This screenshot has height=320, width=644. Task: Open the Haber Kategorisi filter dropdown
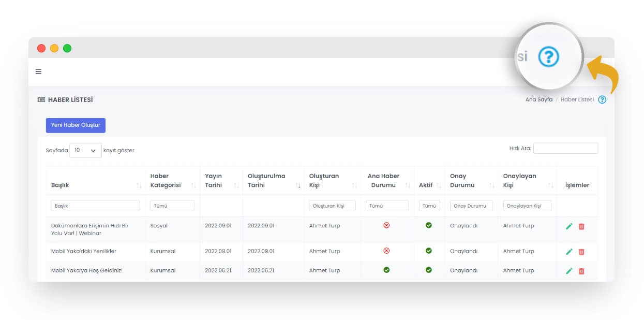[x=172, y=206]
